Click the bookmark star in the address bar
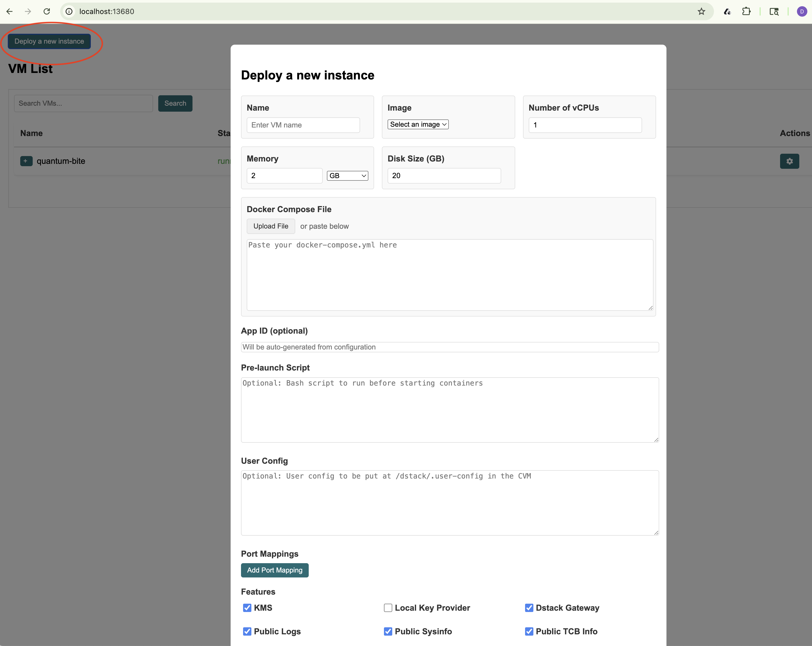 [701, 11]
